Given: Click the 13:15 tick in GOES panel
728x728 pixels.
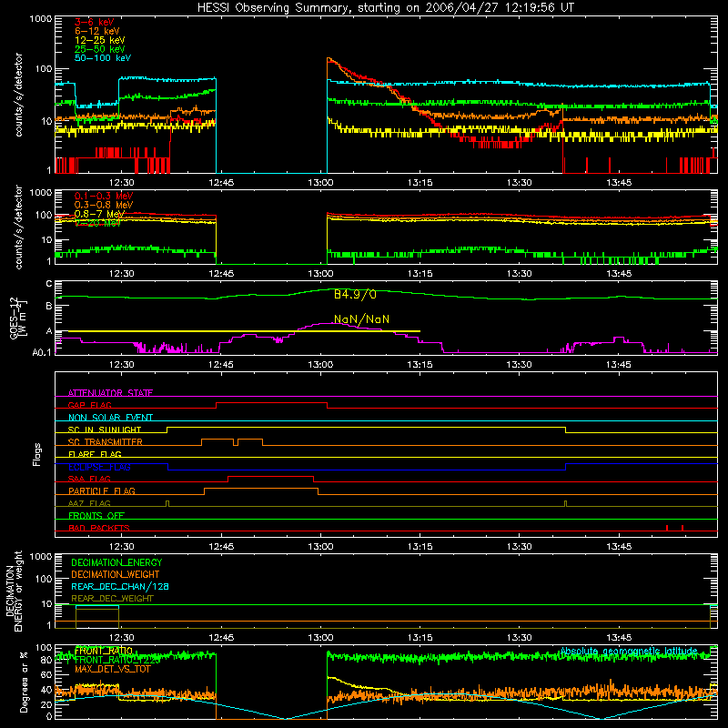Looking at the screenshot, I should (420, 365).
